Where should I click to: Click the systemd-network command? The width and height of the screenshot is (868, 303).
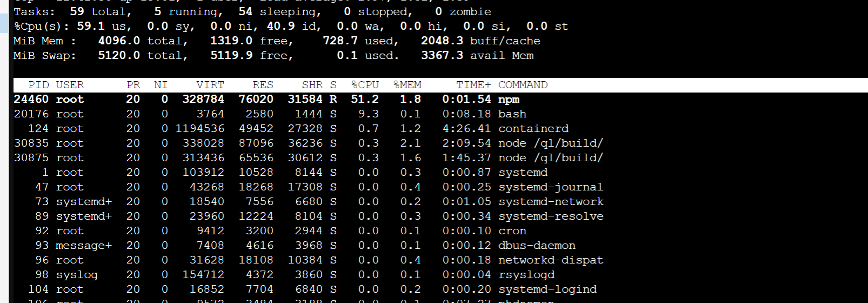click(551, 202)
